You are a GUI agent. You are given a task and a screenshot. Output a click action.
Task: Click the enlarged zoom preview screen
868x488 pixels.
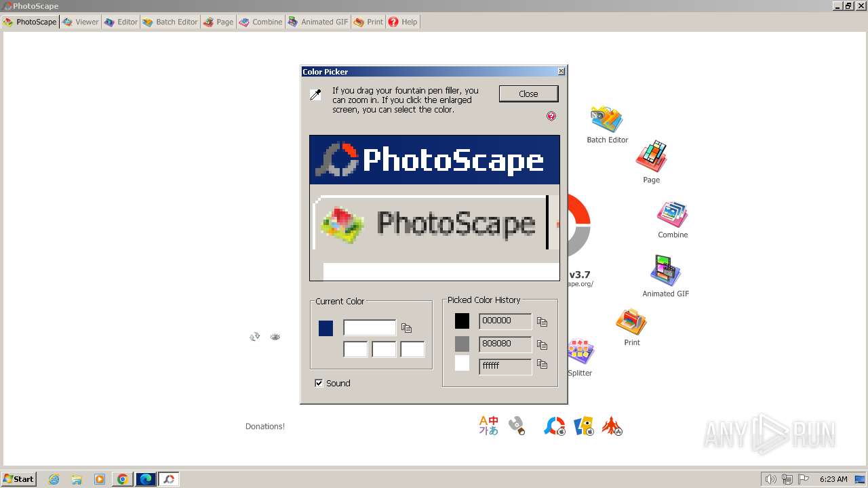coord(435,208)
